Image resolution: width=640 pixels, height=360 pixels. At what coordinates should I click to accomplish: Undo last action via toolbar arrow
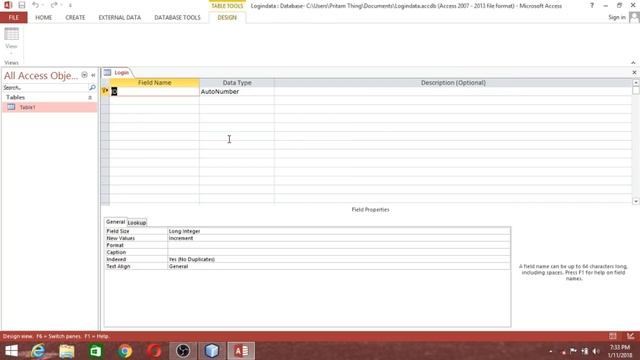tap(36, 5)
